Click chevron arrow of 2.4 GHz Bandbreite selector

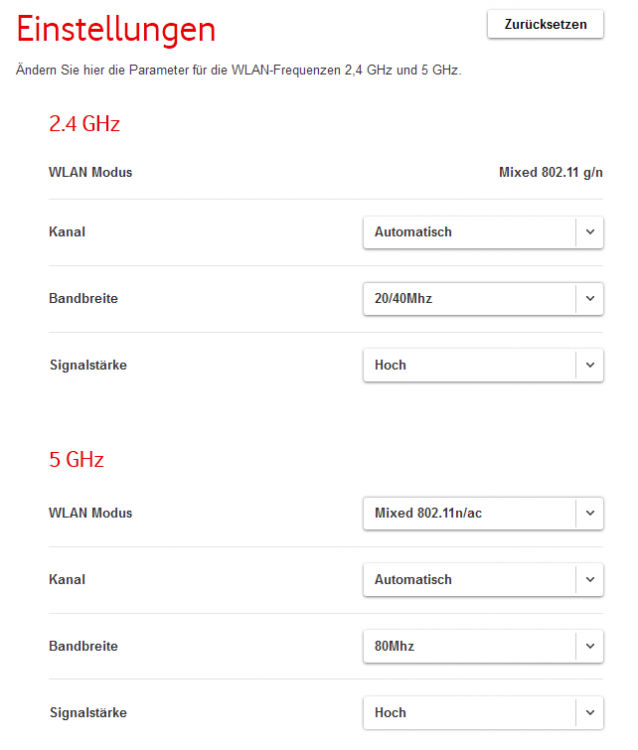(x=590, y=298)
